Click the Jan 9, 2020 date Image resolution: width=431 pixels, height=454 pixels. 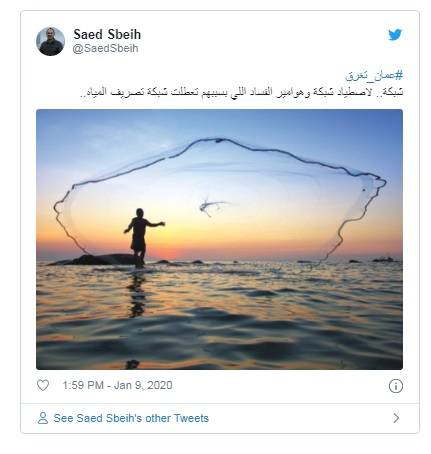coord(143,385)
